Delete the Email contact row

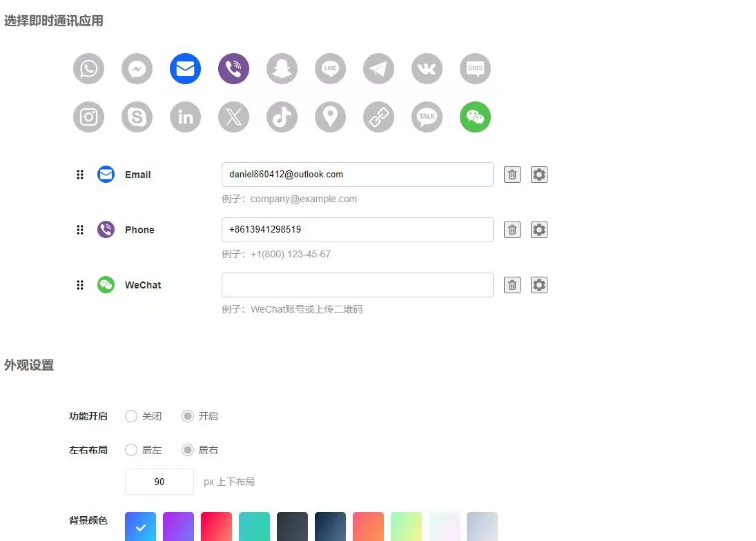tap(512, 175)
